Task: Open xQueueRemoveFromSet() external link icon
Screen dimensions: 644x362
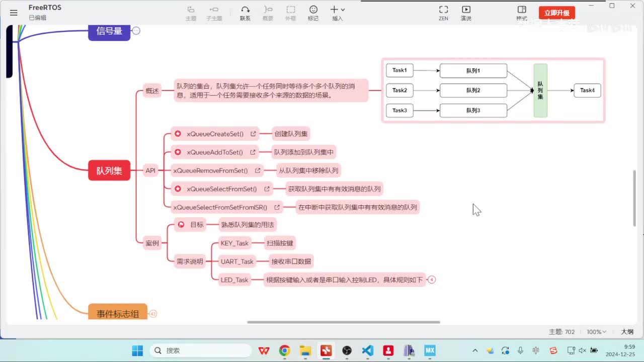Action: click(x=258, y=170)
